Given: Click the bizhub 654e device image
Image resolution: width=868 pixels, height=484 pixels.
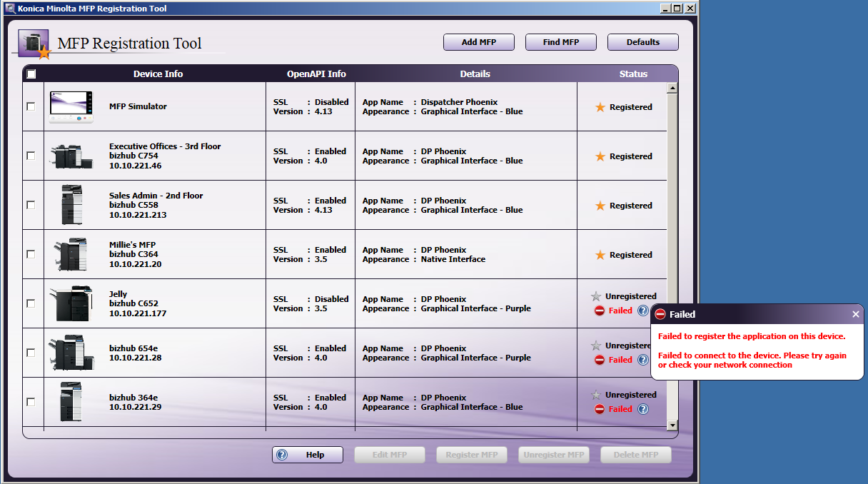Looking at the screenshot, I should point(71,353).
